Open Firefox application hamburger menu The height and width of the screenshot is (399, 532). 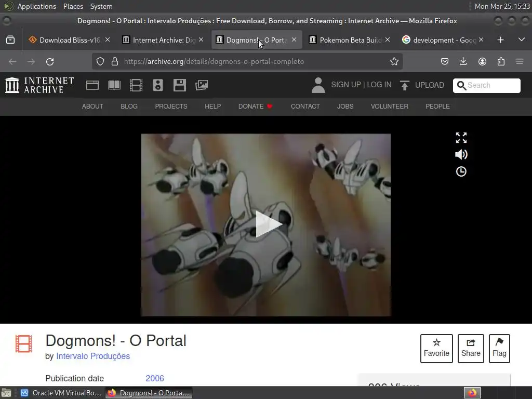pos(520,61)
